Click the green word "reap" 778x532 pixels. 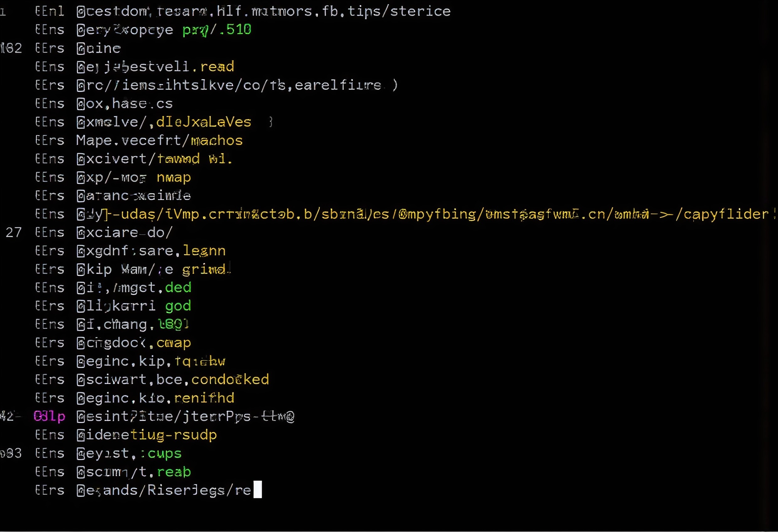coord(174,472)
